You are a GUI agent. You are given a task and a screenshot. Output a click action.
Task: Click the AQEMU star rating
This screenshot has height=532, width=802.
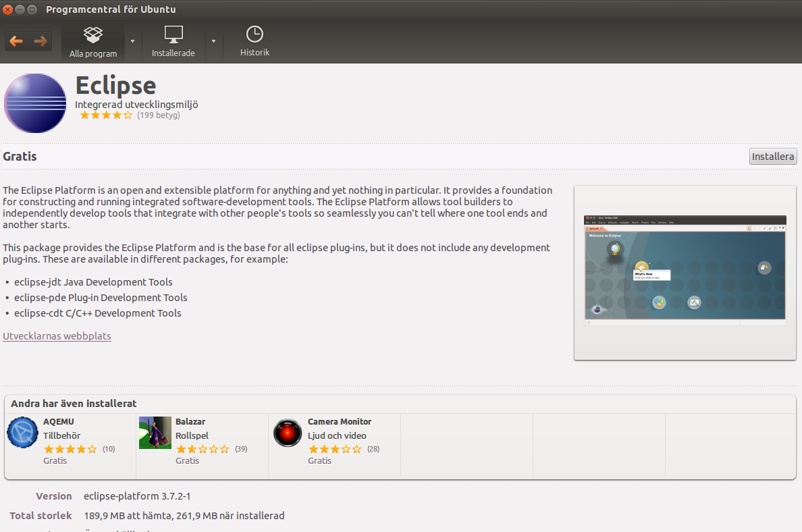click(70, 449)
